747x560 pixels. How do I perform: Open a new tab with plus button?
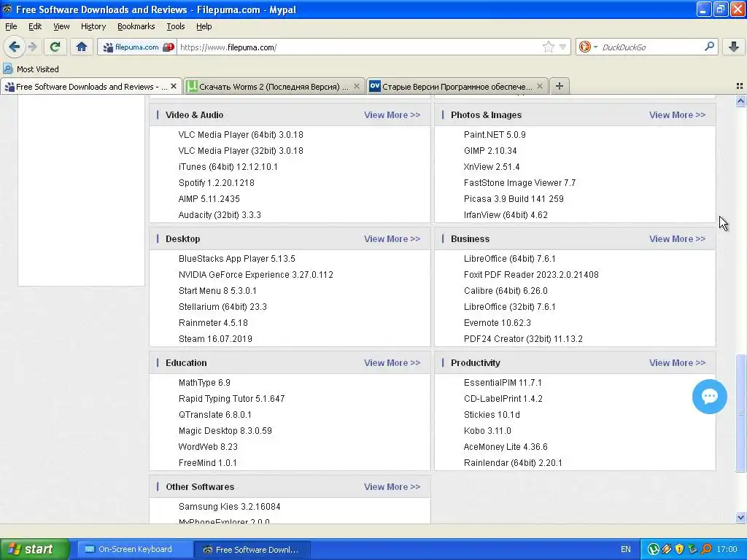pos(560,86)
